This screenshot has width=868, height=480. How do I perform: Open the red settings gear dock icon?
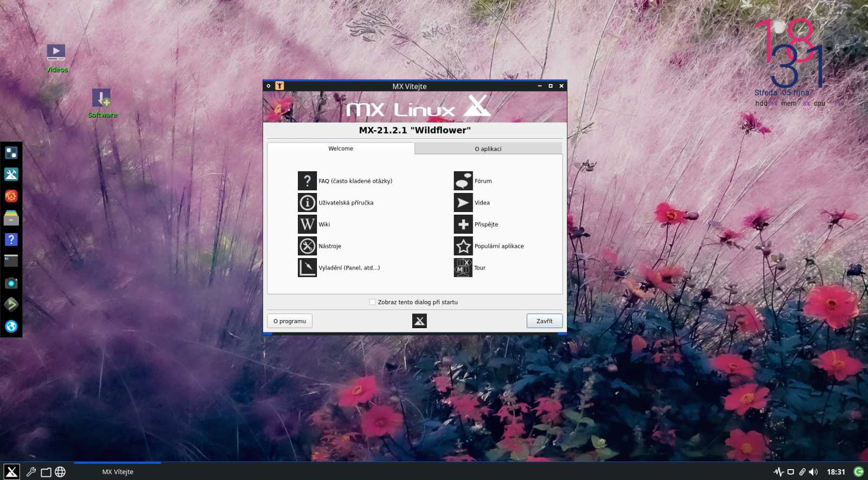click(11, 196)
